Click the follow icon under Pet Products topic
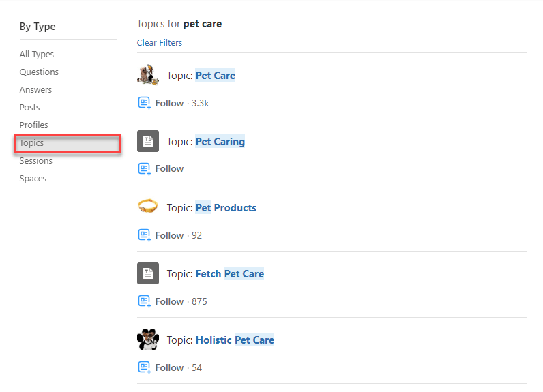Screen dimensions: 543x392 click(x=145, y=235)
